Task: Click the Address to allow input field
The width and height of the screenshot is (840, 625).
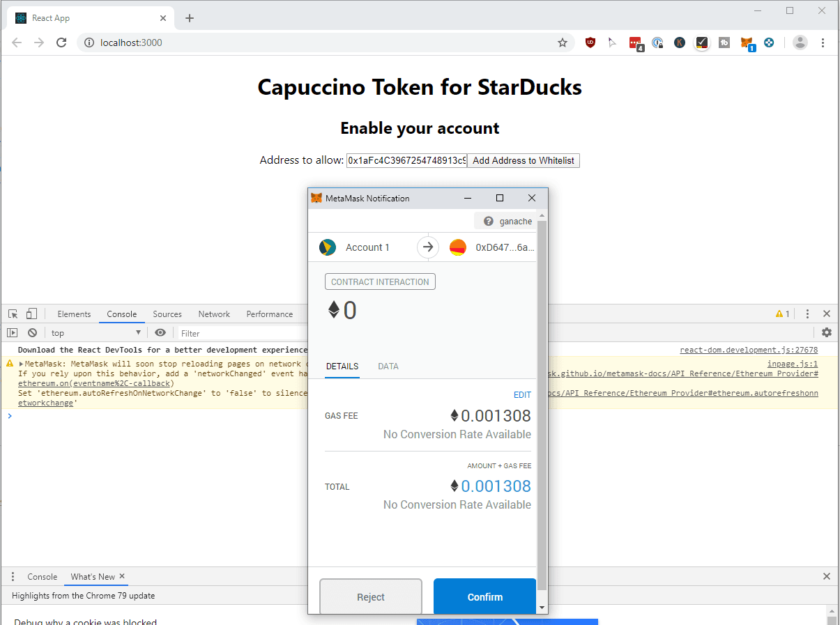Action: pyautogui.click(x=406, y=161)
